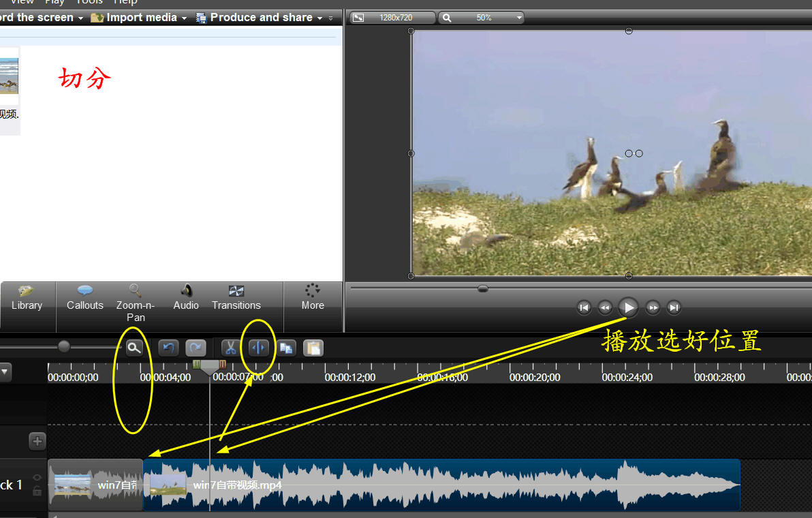Click the Cut scissors tool
The height and width of the screenshot is (518, 812).
230,348
